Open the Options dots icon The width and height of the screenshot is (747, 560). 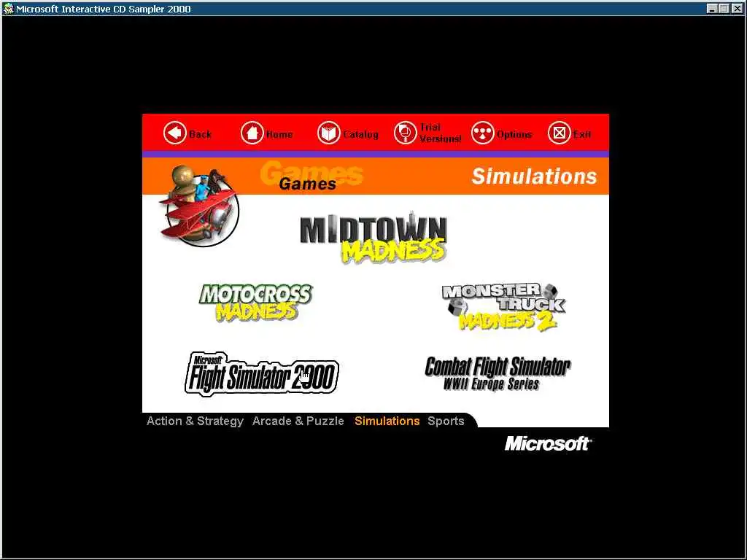point(483,133)
